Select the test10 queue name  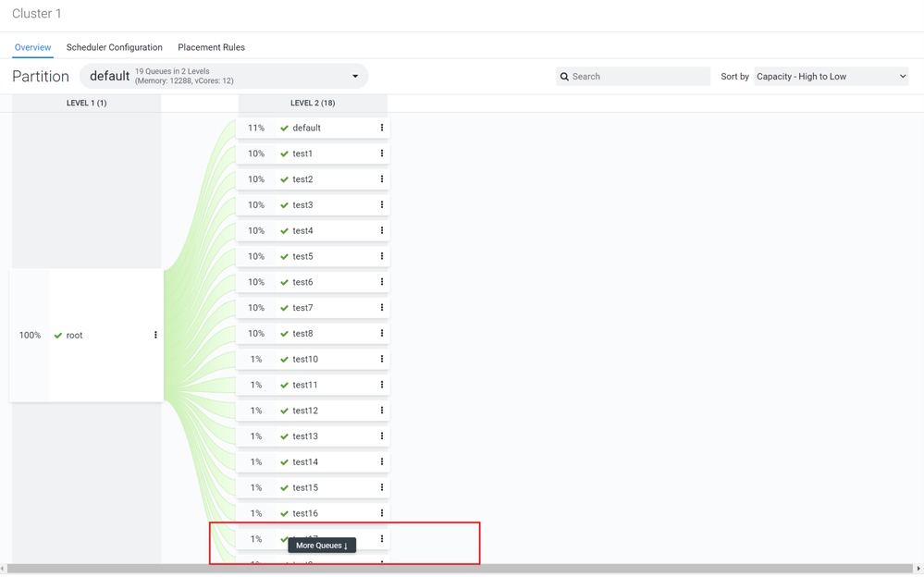(x=305, y=359)
